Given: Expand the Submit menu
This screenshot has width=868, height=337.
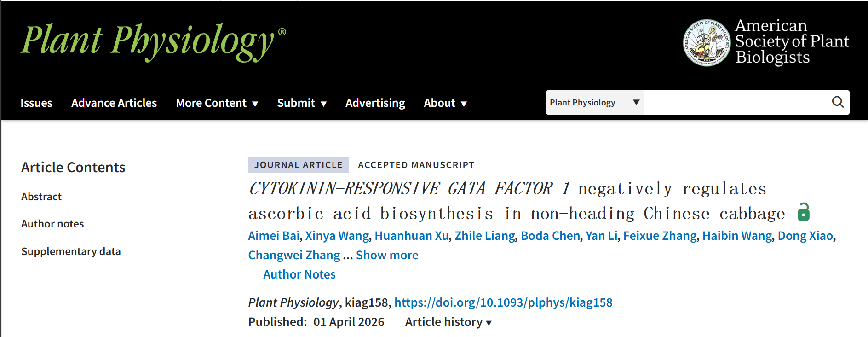Looking at the screenshot, I should click(x=302, y=103).
